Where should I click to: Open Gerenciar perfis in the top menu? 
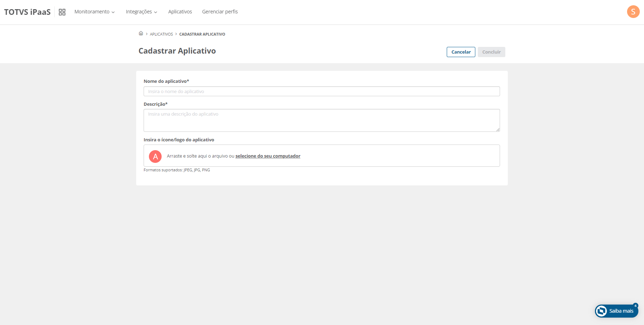(x=220, y=12)
